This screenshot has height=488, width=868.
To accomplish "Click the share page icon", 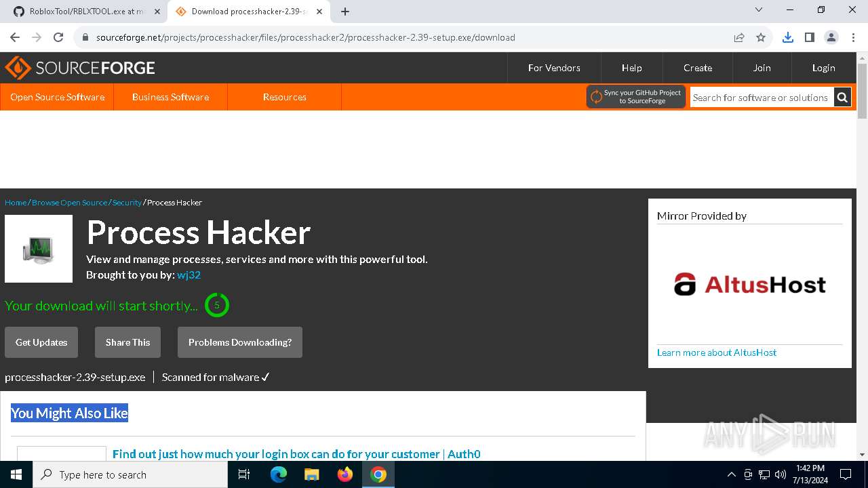I will (739, 37).
